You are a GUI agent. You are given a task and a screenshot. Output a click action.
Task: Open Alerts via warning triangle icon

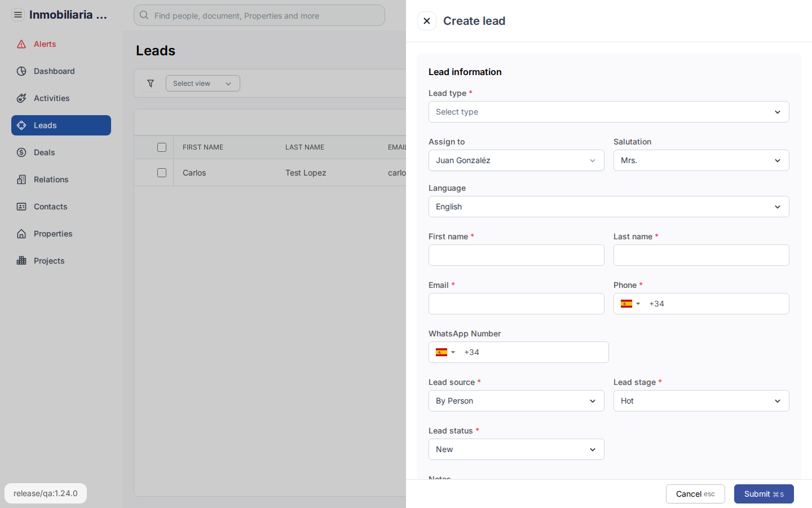click(x=21, y=44)
